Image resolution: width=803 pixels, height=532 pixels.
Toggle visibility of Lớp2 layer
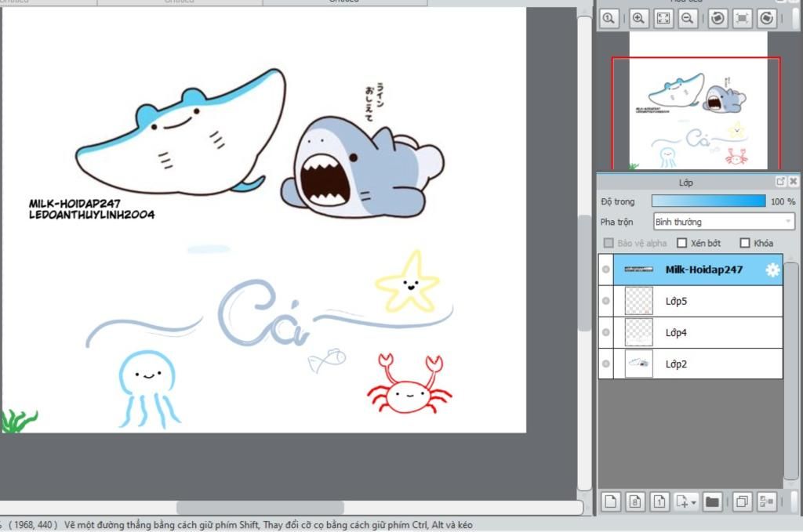click(606, 364)
